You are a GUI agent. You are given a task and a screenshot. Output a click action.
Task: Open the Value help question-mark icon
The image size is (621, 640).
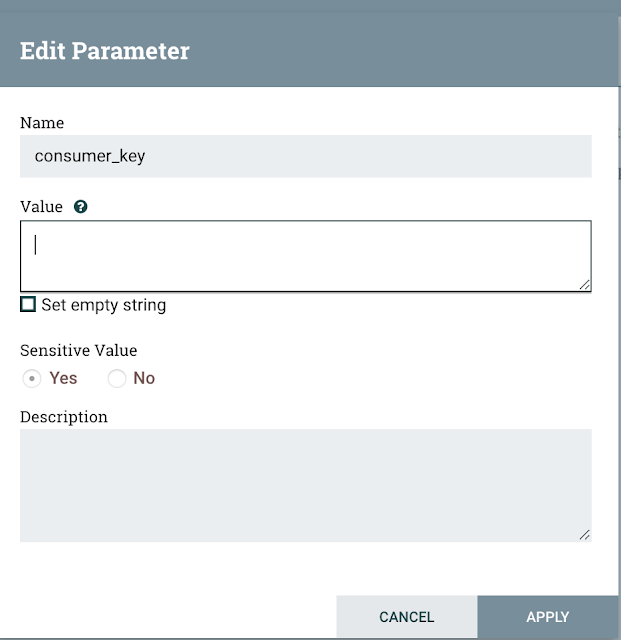(x=80, y=207)
